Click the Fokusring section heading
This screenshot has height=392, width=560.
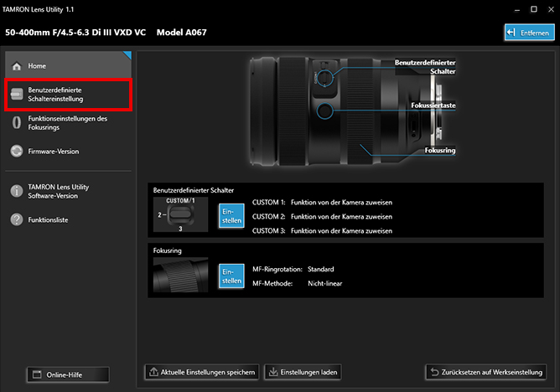point(167,250)
